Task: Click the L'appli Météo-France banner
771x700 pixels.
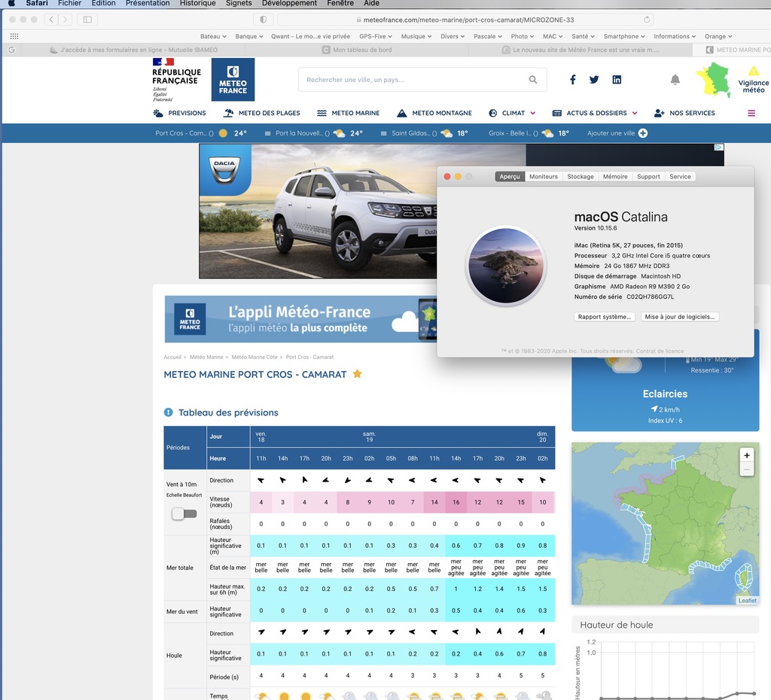Action: [300, 319]
